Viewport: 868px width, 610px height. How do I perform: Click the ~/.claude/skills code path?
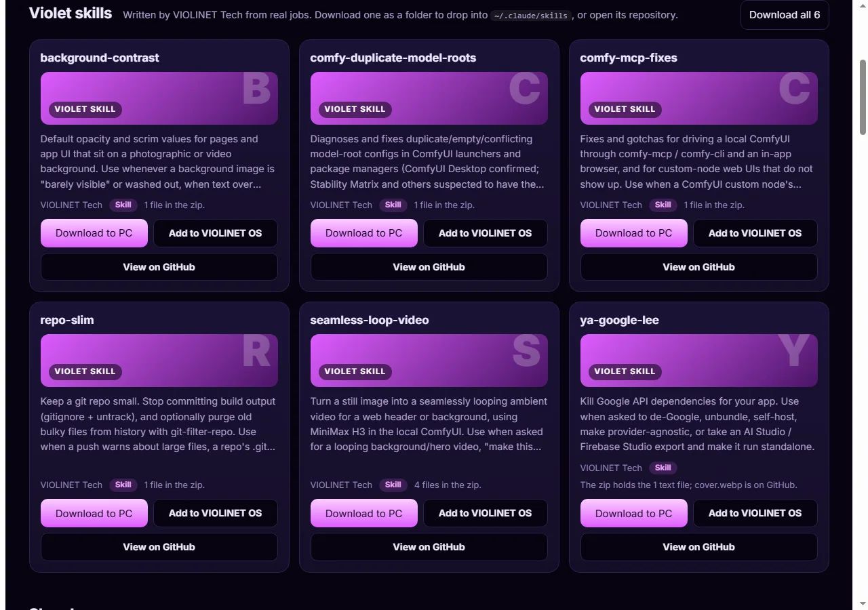pos(531,15)
